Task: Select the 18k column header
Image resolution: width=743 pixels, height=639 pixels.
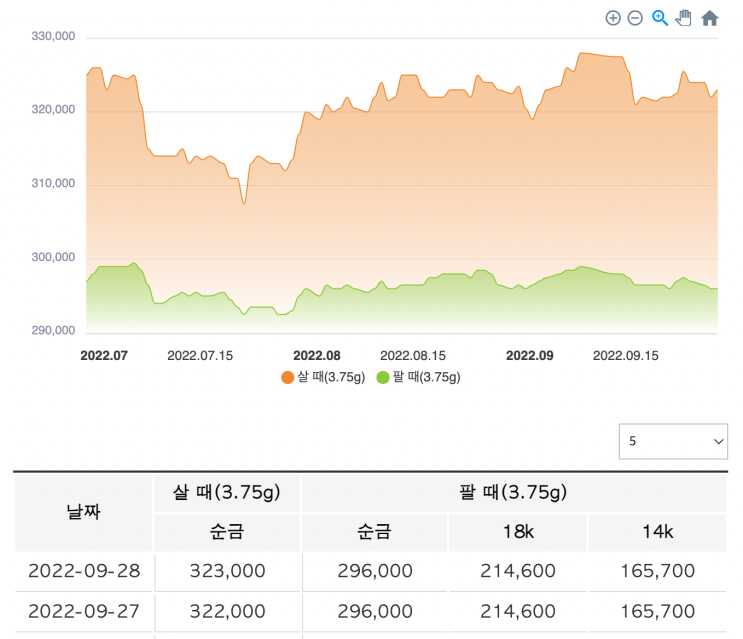Action: pos(517,531)
